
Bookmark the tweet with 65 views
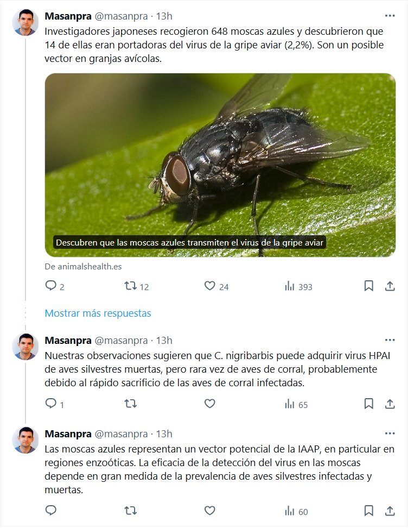coord(368,404)
